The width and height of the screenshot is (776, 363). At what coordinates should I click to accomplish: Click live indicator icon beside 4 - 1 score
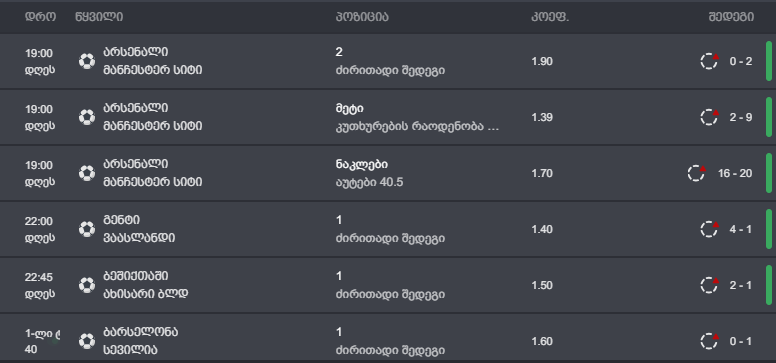click(x=710, y=229)
